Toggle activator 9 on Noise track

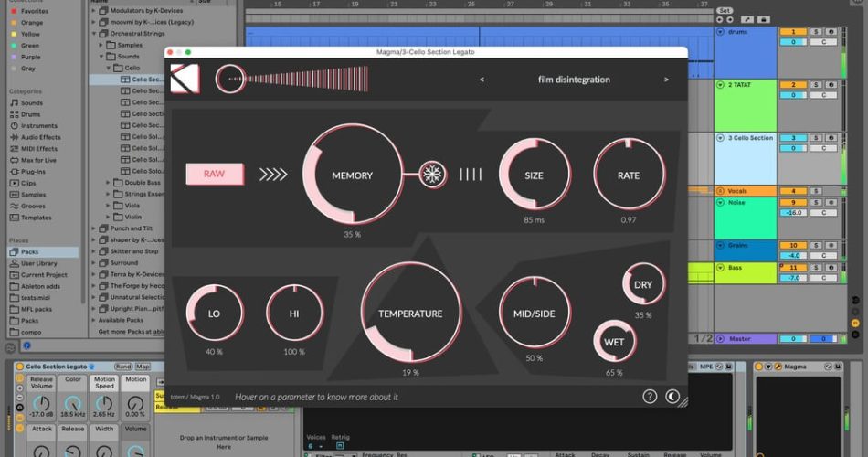pos(793,203)
